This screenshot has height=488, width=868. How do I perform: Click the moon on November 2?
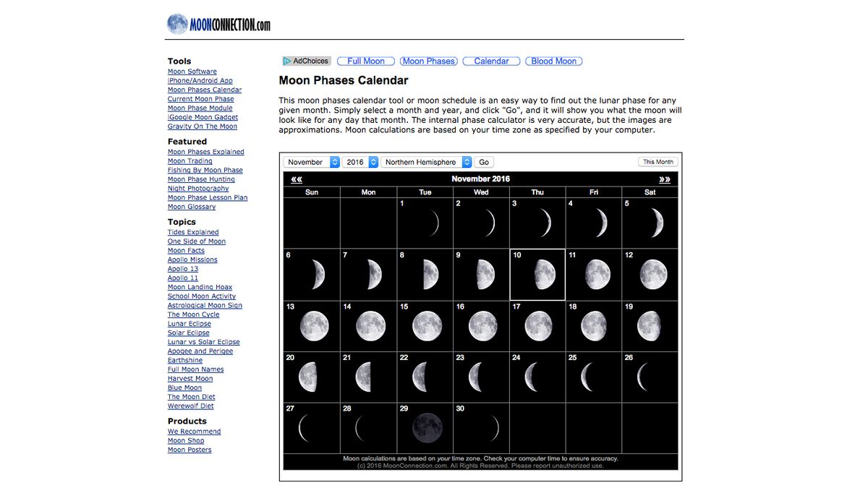pyautogui.click(x=488, y=223)
